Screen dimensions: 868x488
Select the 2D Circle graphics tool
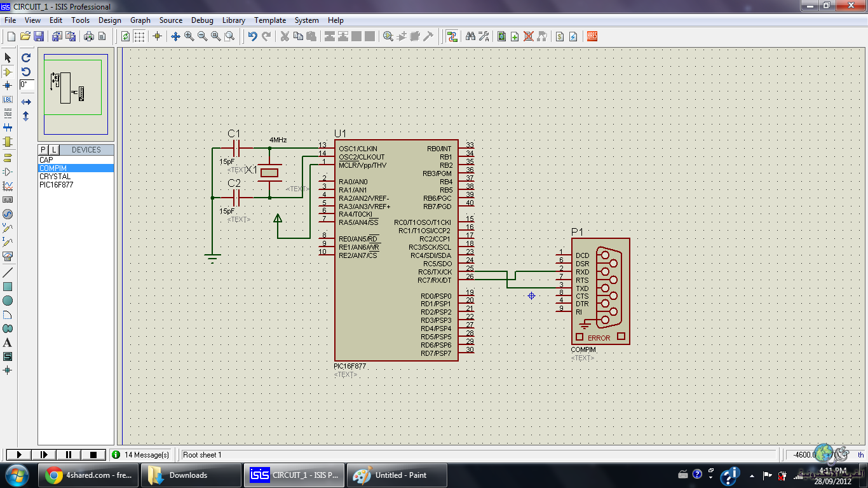tap(8, 301)
